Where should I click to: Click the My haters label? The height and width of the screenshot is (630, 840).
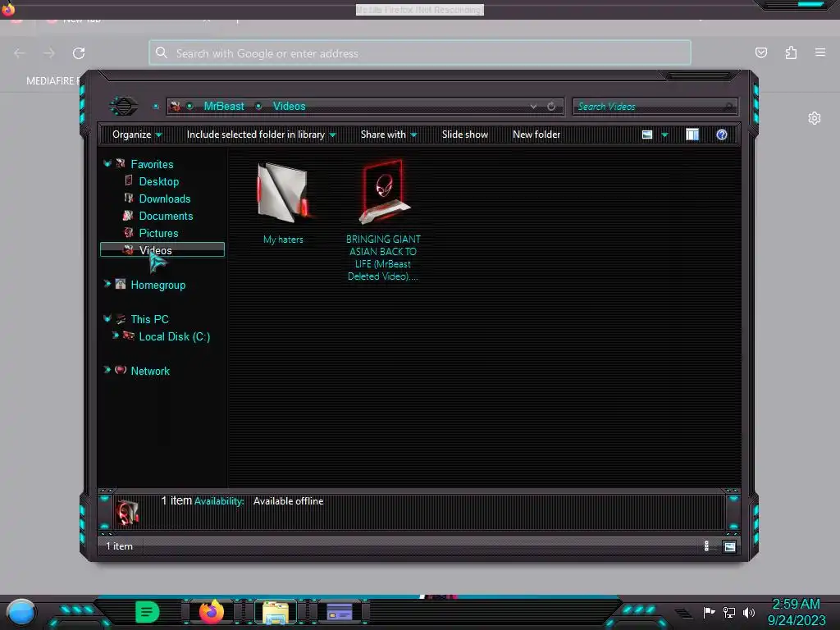[283, 239]
